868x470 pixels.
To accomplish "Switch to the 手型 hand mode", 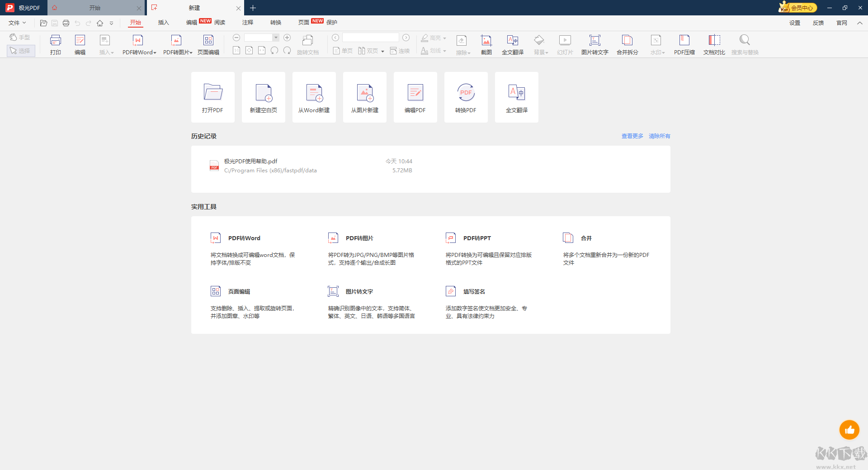I will [x=20, y=38].
